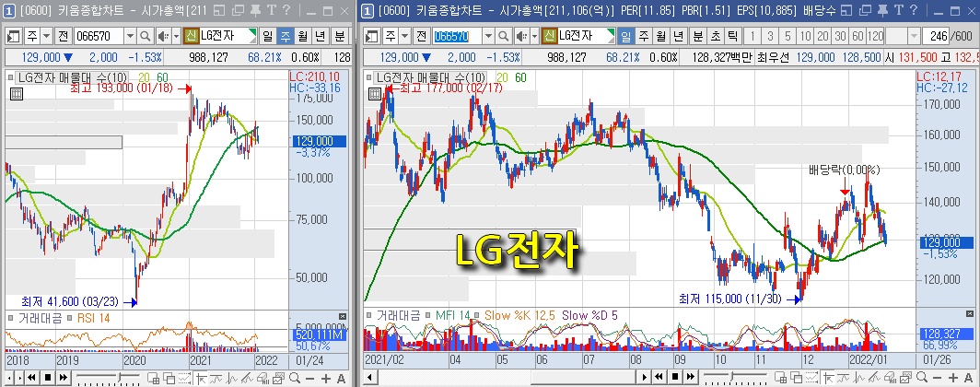This screenshot has height=387, width=980.
Task: Click 전 button in right window toolbar
Action: coord(422,36)
